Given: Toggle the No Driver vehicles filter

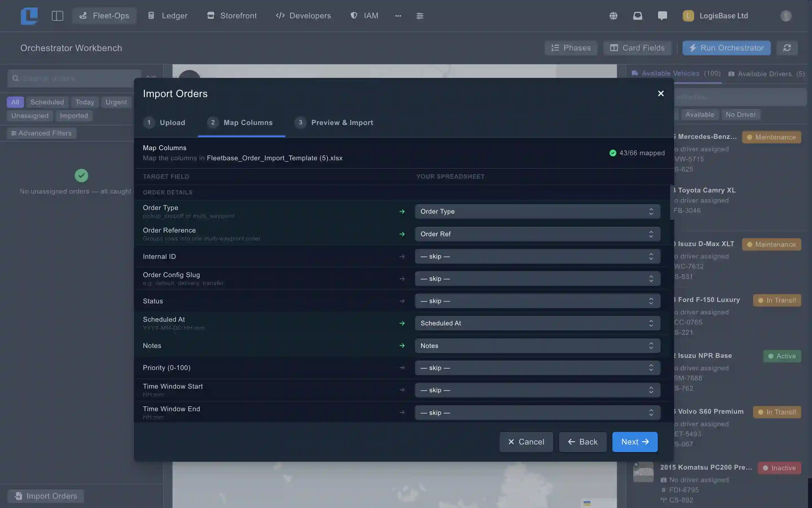Looking at the screenshot, I should pyautogui.click(x=741, y=115).
